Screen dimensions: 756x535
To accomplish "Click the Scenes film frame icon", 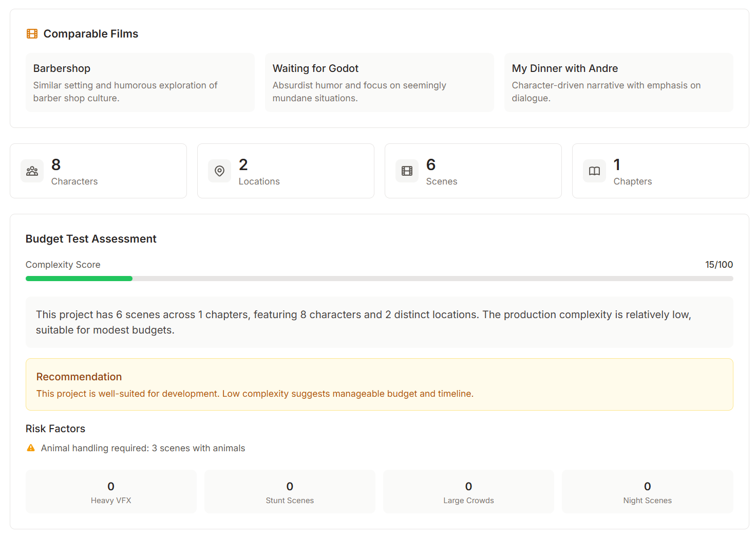I will [x=407, y=171].
